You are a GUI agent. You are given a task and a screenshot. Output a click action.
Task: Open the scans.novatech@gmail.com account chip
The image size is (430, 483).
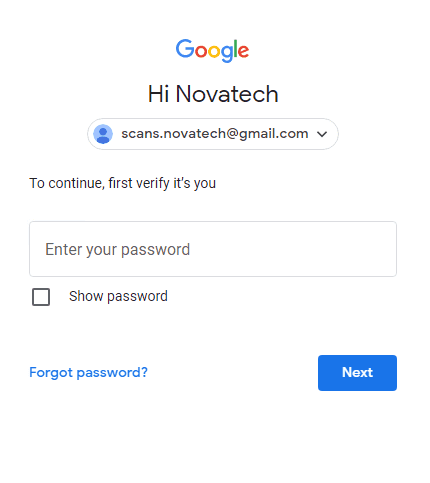213,134
